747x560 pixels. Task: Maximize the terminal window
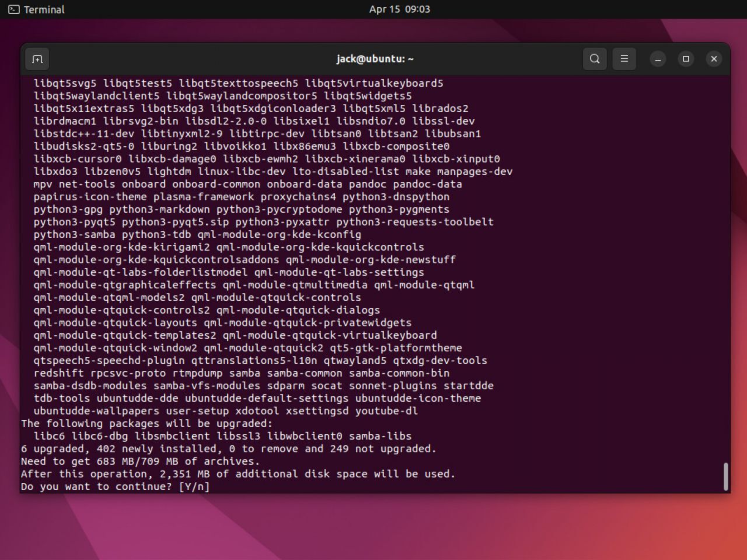click(x=686, y=59)
